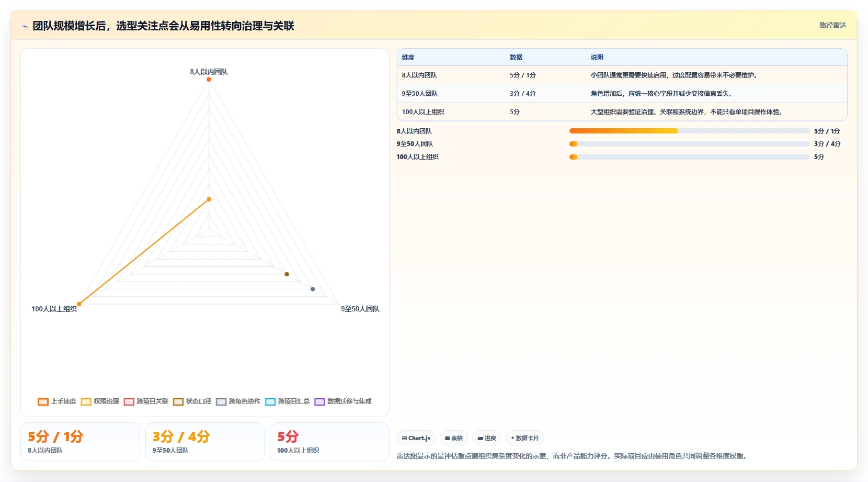Screen dimensions: 868x482
Task: Click the title 团队规模增长后，选型关注点…
Action: pos(163,26)
